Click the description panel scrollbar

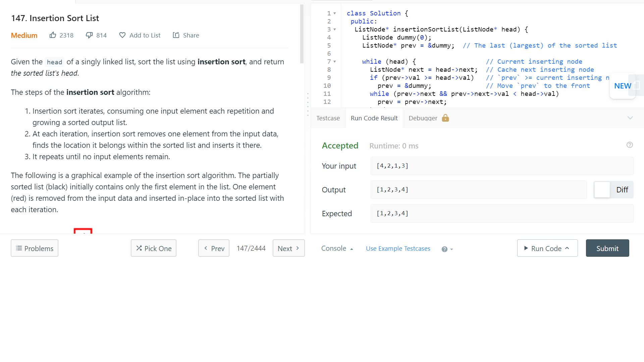[302, 34]
